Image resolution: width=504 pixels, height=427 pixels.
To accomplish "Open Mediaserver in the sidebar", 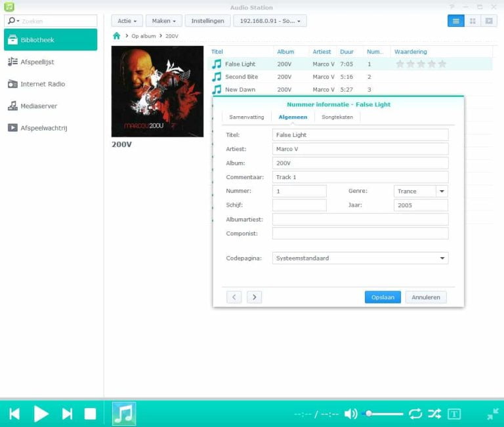I will point(51,106).
